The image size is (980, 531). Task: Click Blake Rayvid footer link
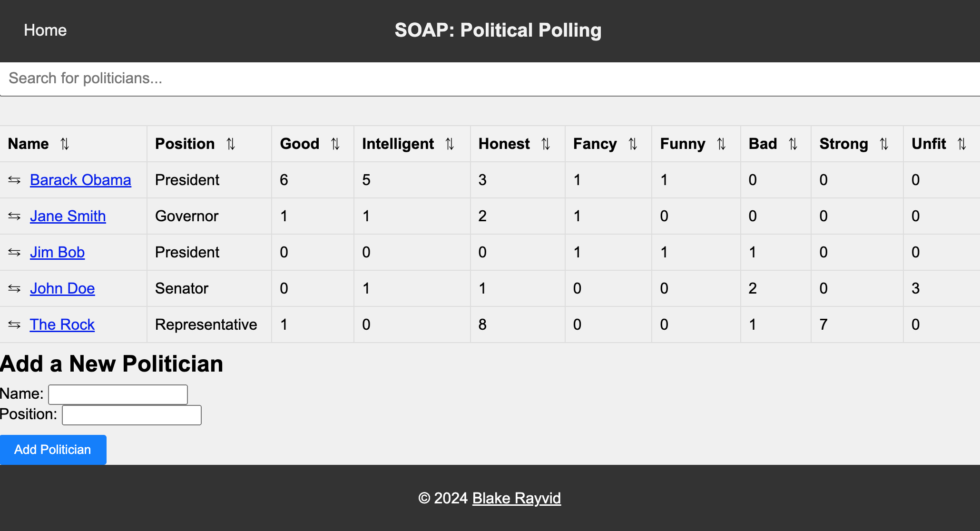(x=517, y=497)
